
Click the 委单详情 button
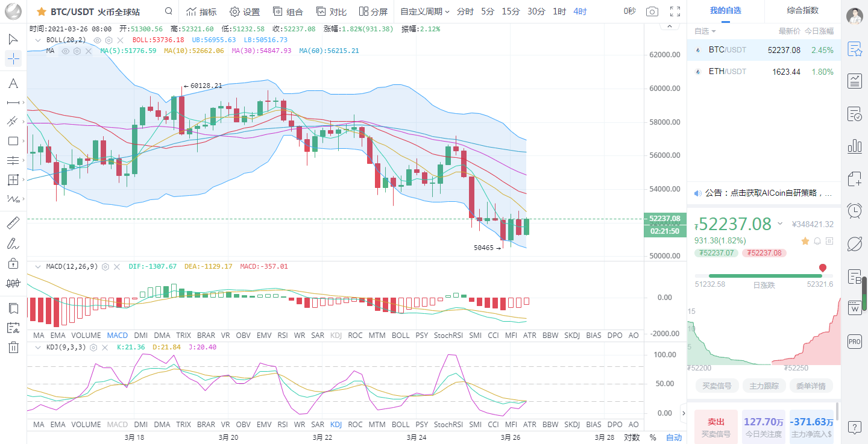(x=811, y=386)
